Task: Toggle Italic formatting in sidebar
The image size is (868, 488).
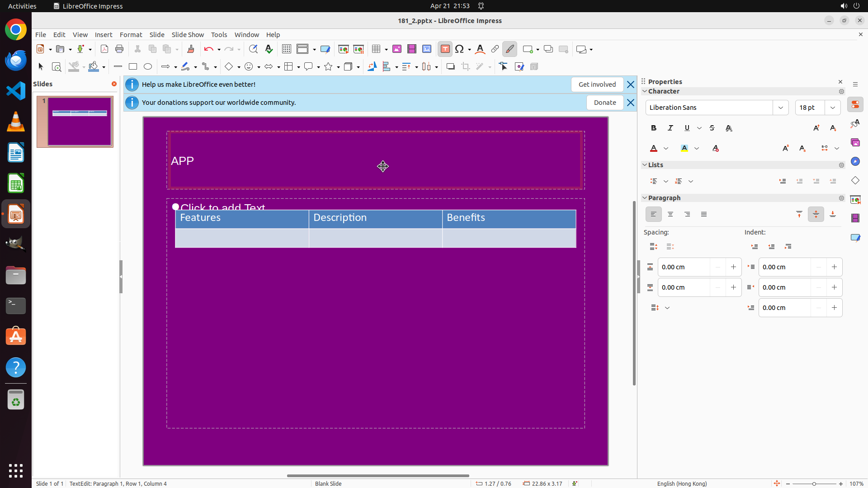Action: click(x=670, y=128)
